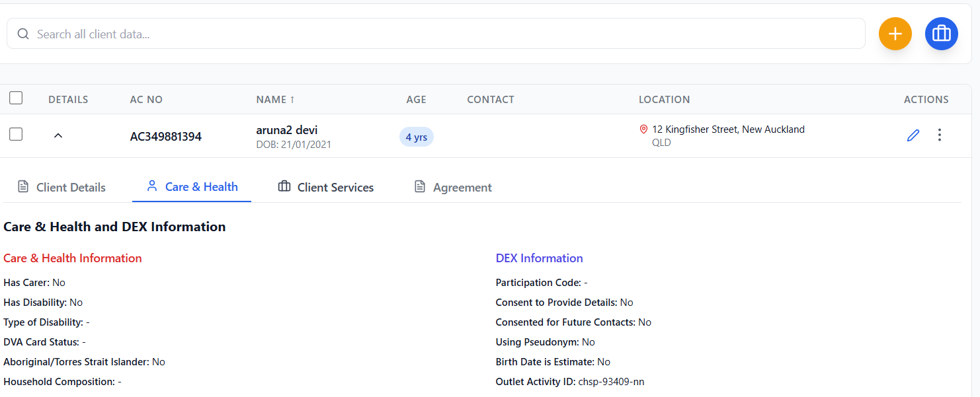Toggle the select-all checkbox in table header
The height and width of the screenshot is (397, 980).
click(16, 98)
